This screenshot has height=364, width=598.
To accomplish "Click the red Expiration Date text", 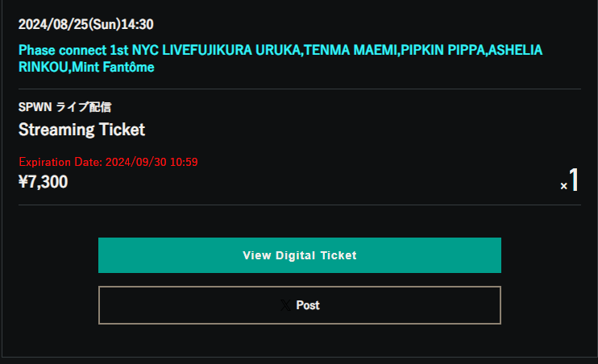I will click(108, 162).
